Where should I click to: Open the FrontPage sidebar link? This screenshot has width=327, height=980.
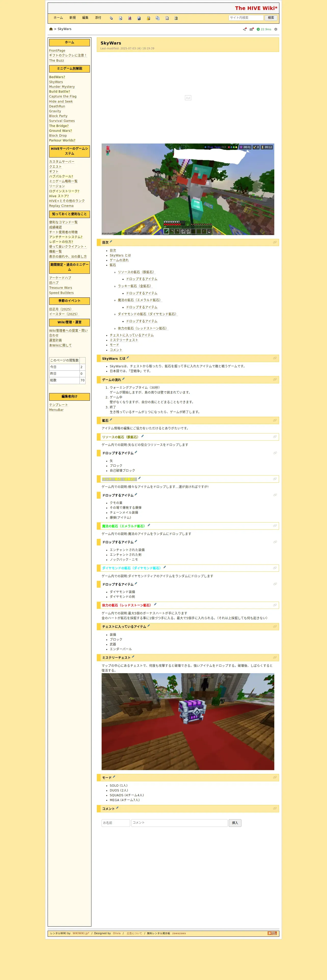pyautogui.click(x=57, y=51)
